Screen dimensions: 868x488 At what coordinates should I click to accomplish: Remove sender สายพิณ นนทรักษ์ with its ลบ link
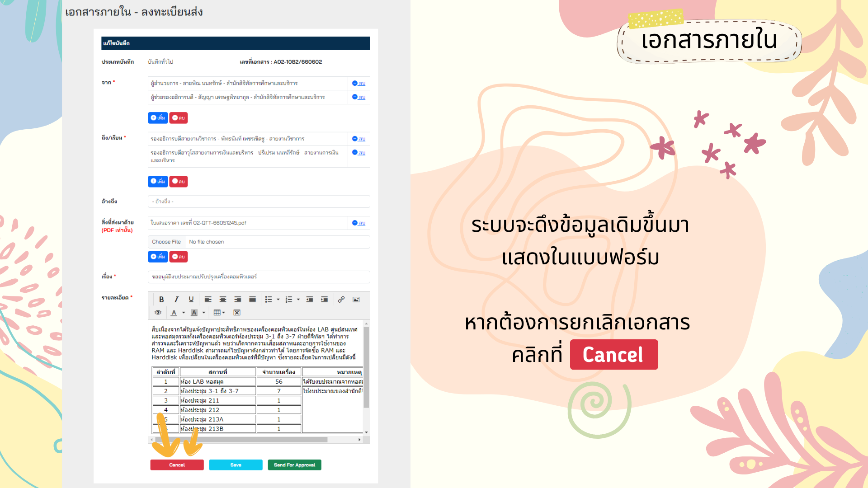(359, 83)
